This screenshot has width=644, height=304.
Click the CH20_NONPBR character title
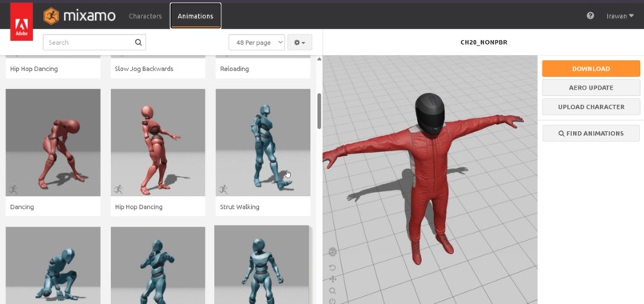(484, 42)
